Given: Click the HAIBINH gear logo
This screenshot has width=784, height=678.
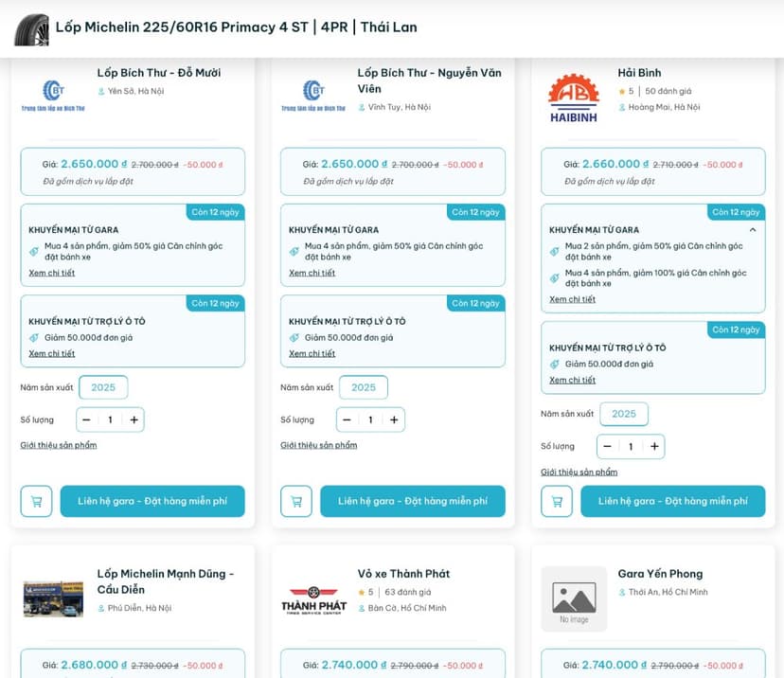Looking at the screenshot, I should pos(574,98).
